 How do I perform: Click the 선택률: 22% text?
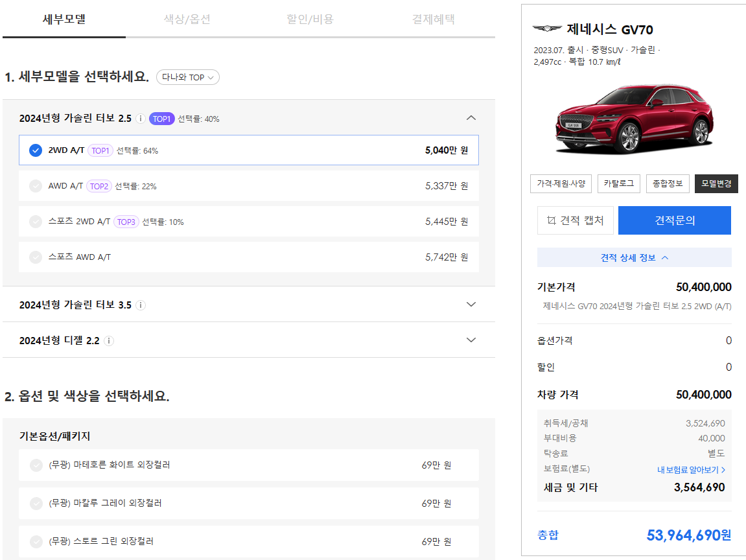[x=135, y=187]
